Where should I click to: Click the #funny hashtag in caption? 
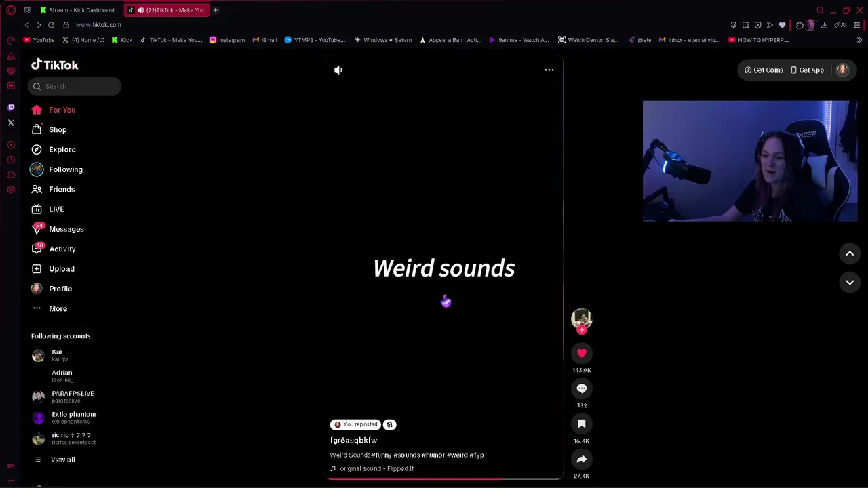381,455
